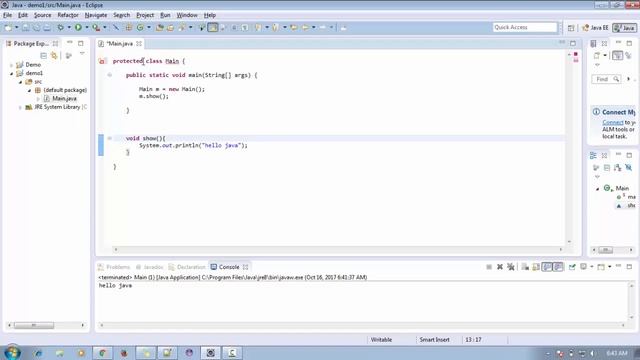Click the green Run button in toolbar

point(78,27)
